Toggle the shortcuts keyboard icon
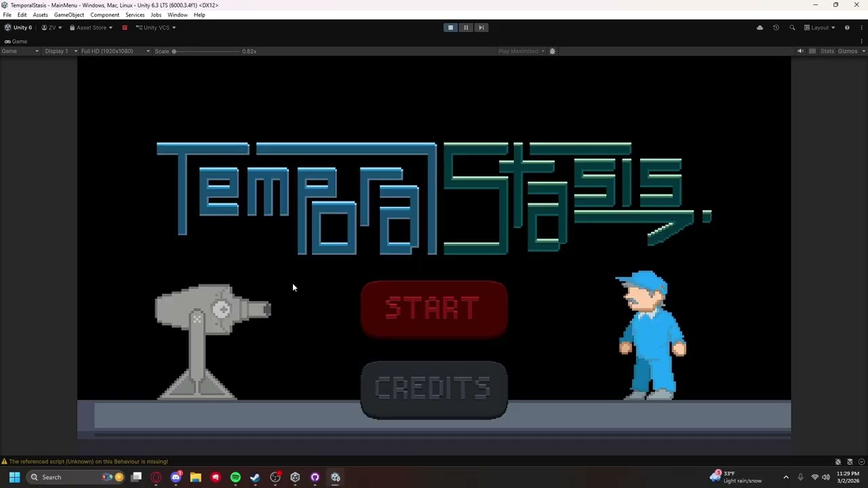 coord(812,51)
